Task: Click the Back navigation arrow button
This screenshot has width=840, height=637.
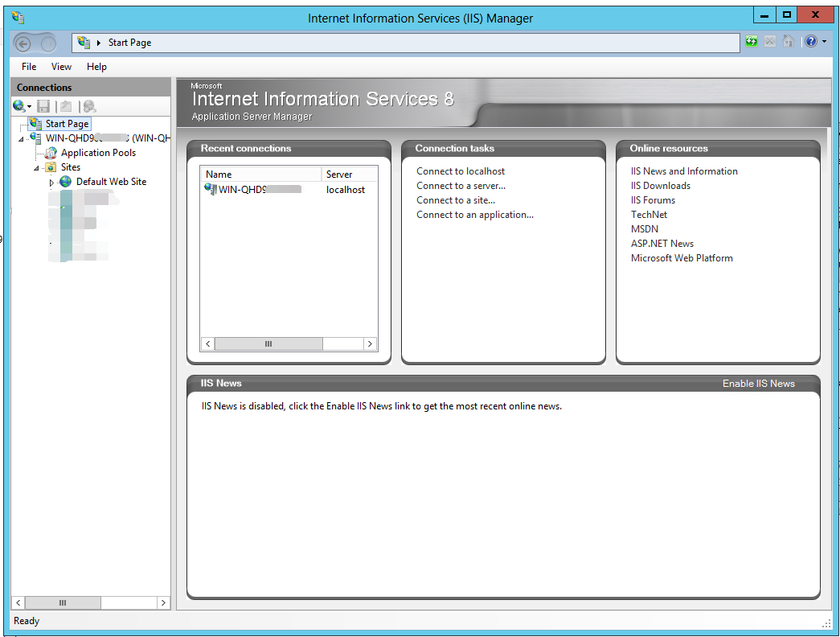Action: coord(23,43)
